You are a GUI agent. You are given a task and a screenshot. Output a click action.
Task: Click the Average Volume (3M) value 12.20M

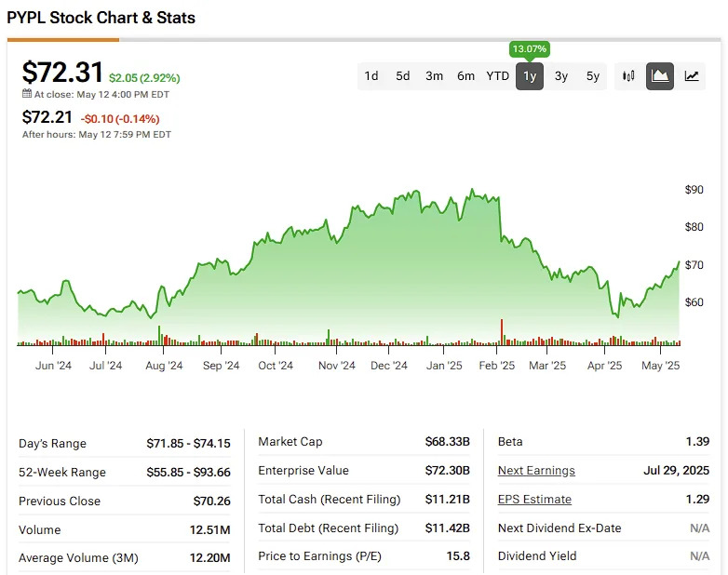209,558
